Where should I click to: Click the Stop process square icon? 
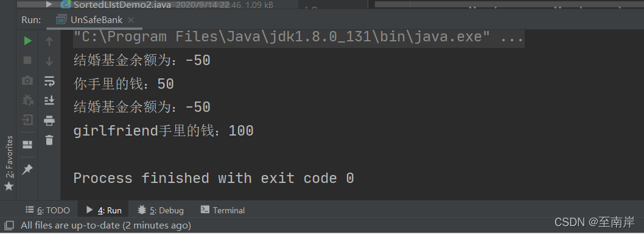[27, 61]
